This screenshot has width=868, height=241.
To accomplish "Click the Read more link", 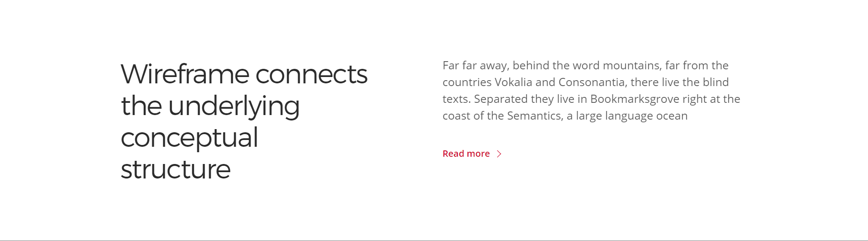I will point(472,154).
